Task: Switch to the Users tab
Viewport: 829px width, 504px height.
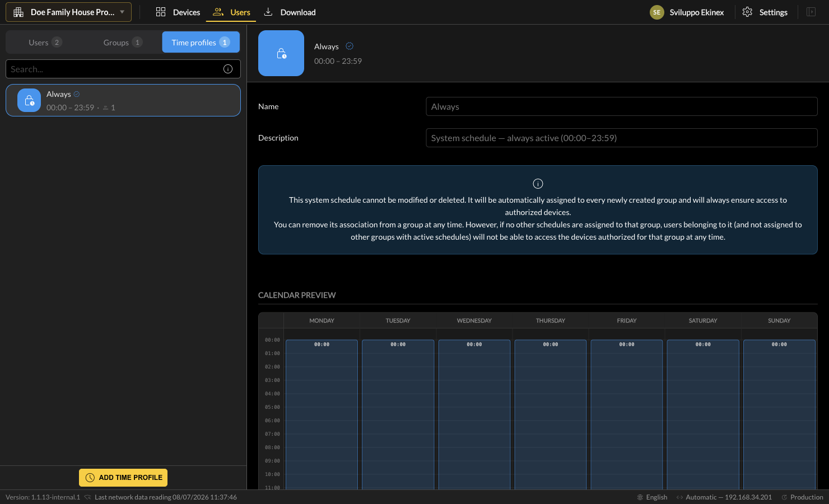Action: 45,42
